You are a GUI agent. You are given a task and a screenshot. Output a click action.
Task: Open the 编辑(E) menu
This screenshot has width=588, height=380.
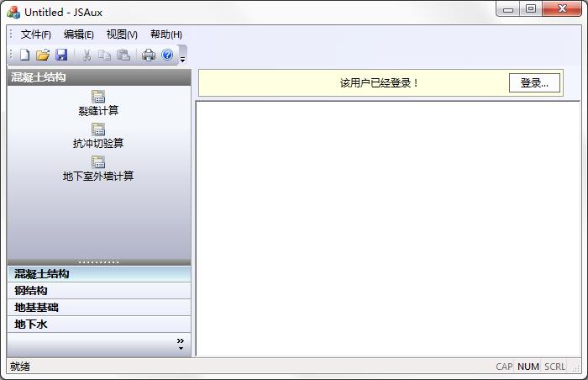79,34
